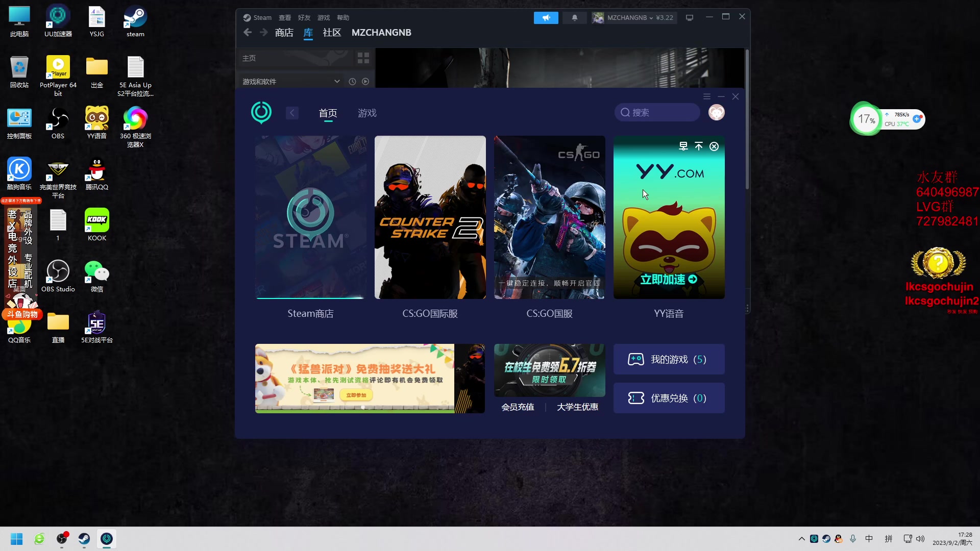Open the hamburger menu in UU accelerator
The width and height of the screenshot is (980, 551).
pos(707,96)
